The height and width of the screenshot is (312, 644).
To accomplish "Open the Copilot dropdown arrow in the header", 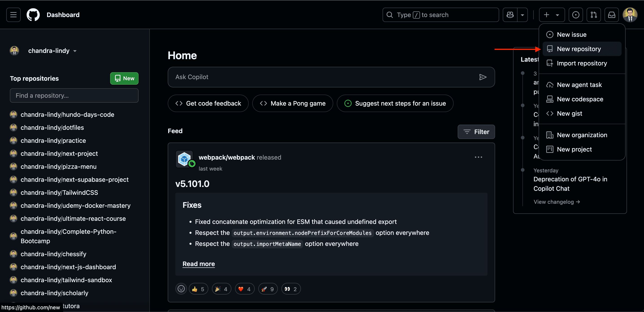I will tap(522, 15).
